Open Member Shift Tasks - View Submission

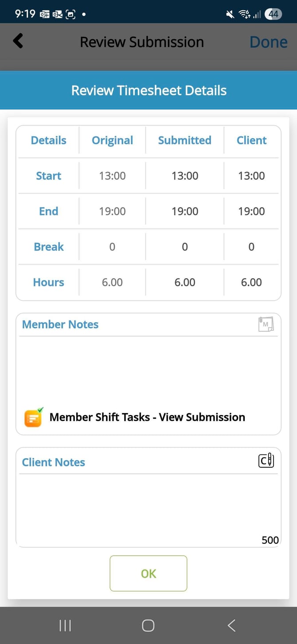(x=147, y=418)
